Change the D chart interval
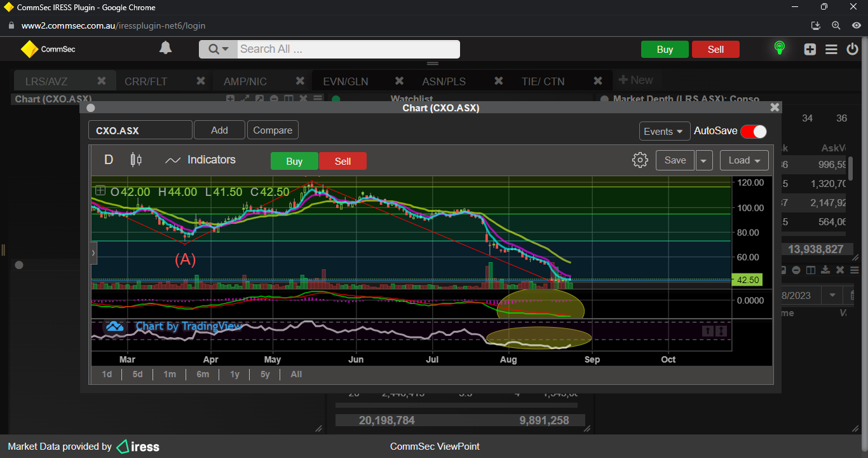Image resolution: width=868 pixels, height=458 pixels. [109, 160]
